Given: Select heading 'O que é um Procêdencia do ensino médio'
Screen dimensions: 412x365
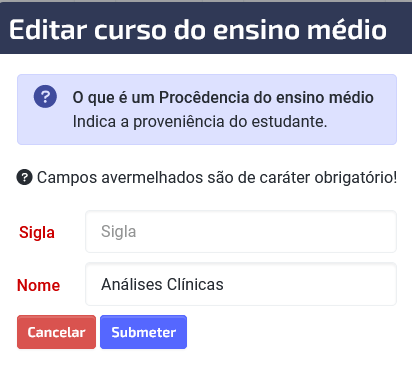Looking at the screenshot, I should 223,97.
